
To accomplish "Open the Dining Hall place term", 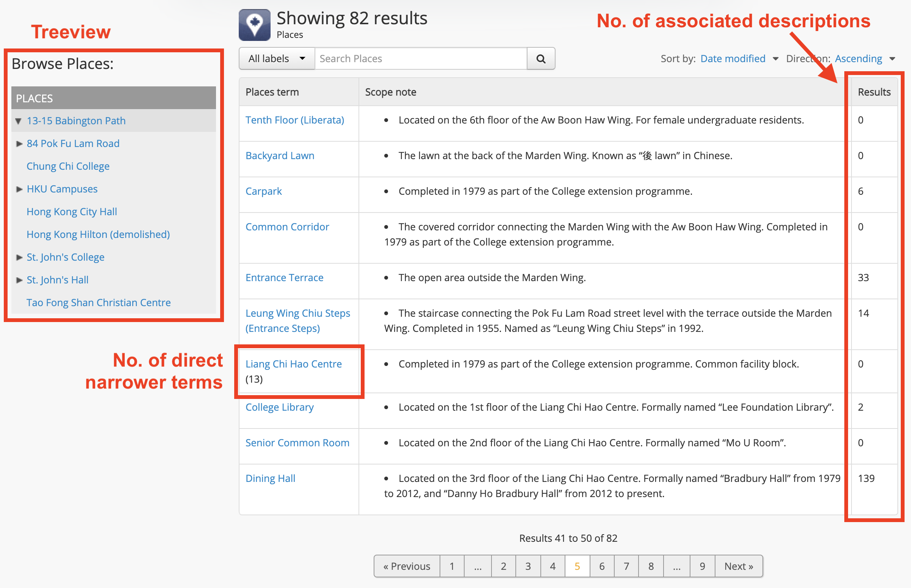I will tap(270, 479).
